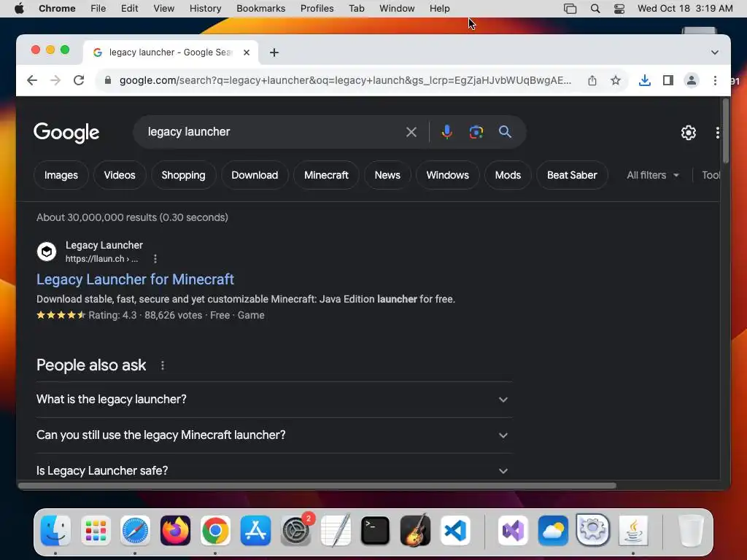747x560 pixels.
Task: Submit search with the magnifier icon
Action: click(x=505, y=132)
